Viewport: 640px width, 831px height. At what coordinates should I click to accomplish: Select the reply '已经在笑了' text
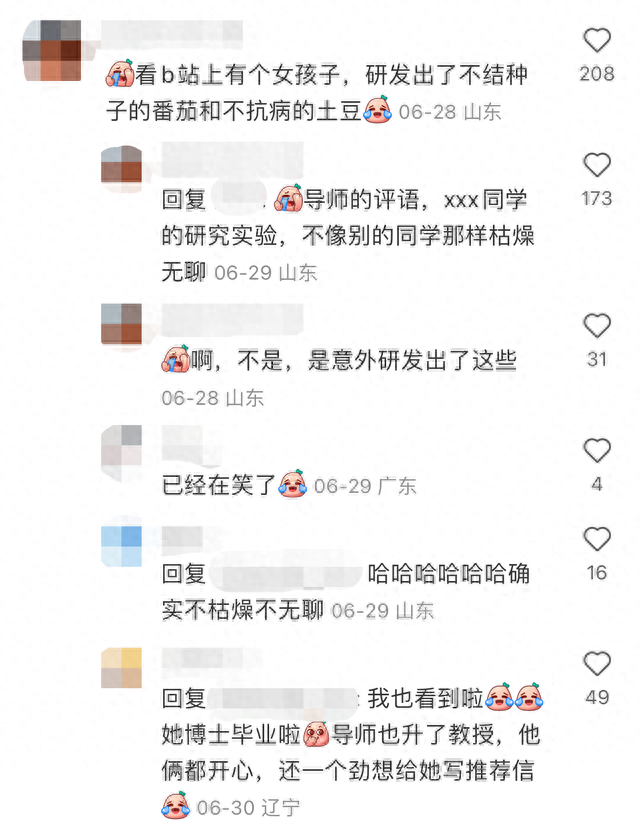click(x=219, y=485)
